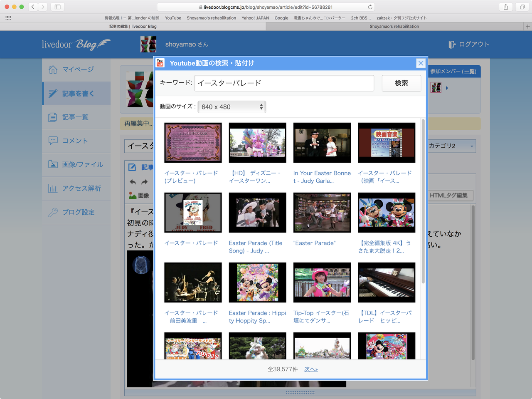Click the results list scrollbar in dialog
The image size is (532, 399).
pos(423,201)
